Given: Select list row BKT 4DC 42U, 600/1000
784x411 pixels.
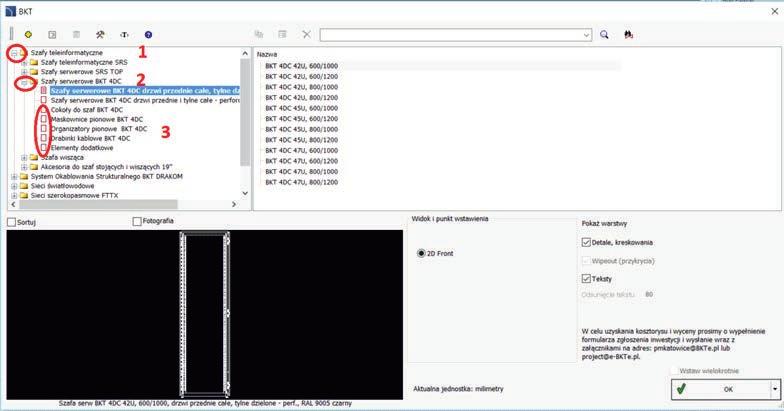Looking at the screenshot, I should (x=302, y=66).
